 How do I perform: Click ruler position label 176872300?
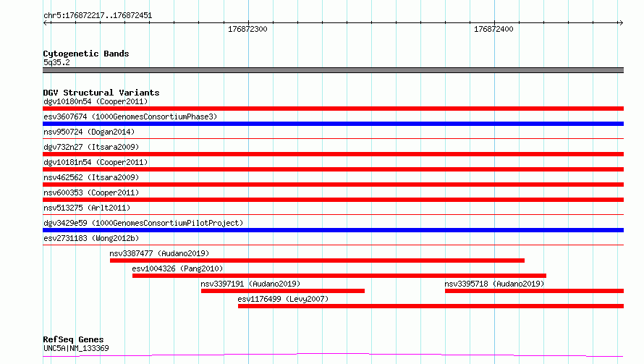[x=247, y=29]
